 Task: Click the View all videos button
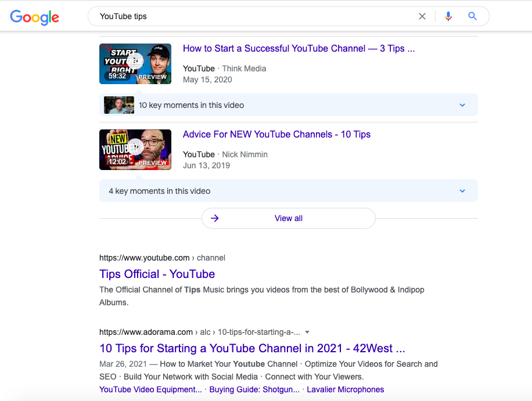tap(289, 218)
